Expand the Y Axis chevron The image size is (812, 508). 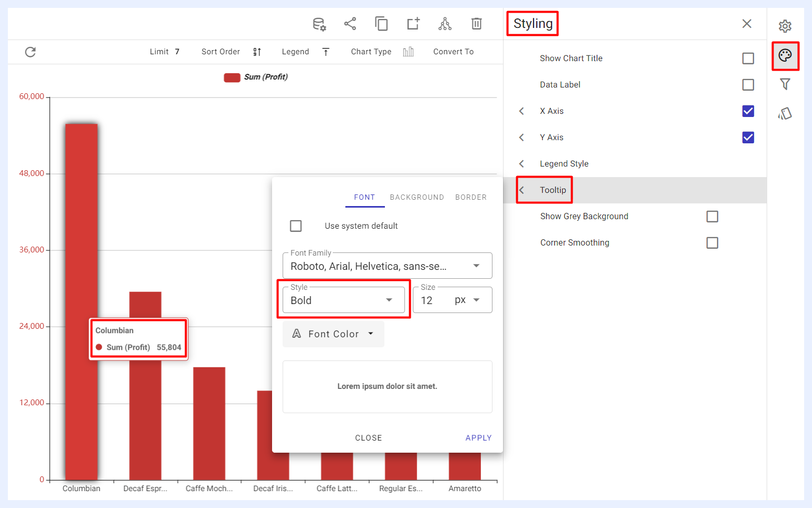[x=521, y=138]
